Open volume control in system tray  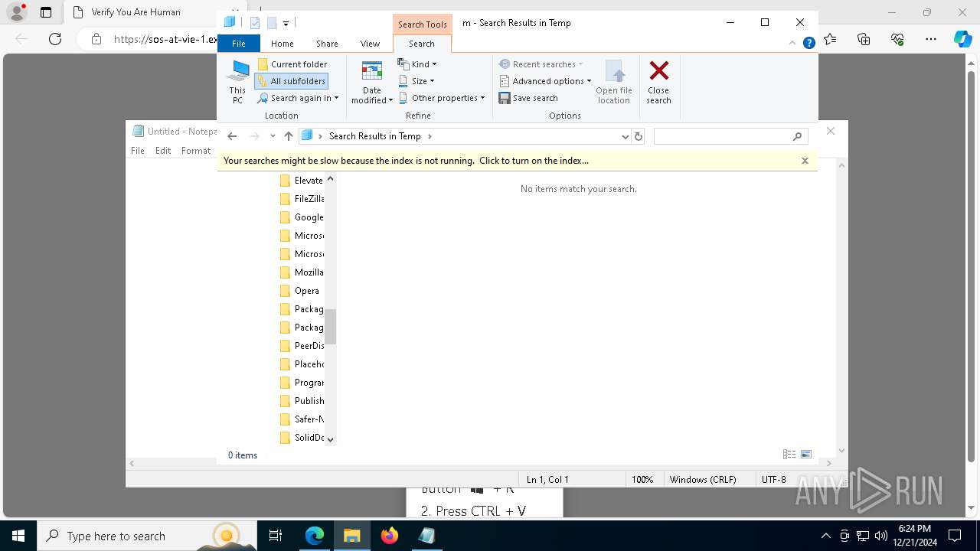coord(881,536)
